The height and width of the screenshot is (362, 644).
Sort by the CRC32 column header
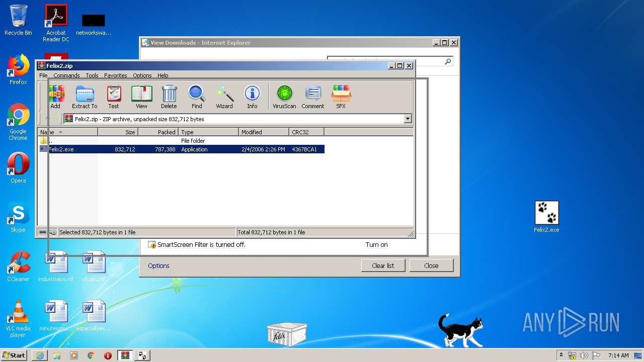[x=306, y=132]
